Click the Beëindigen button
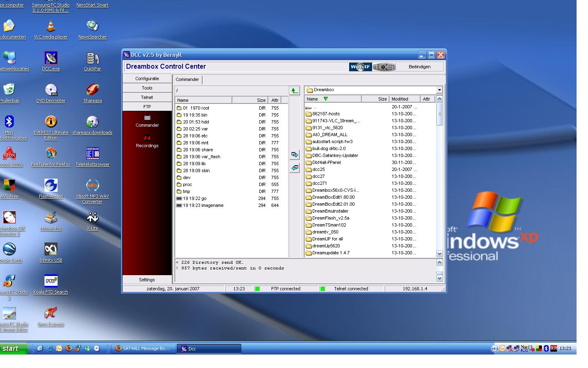 tap(420, 67)
